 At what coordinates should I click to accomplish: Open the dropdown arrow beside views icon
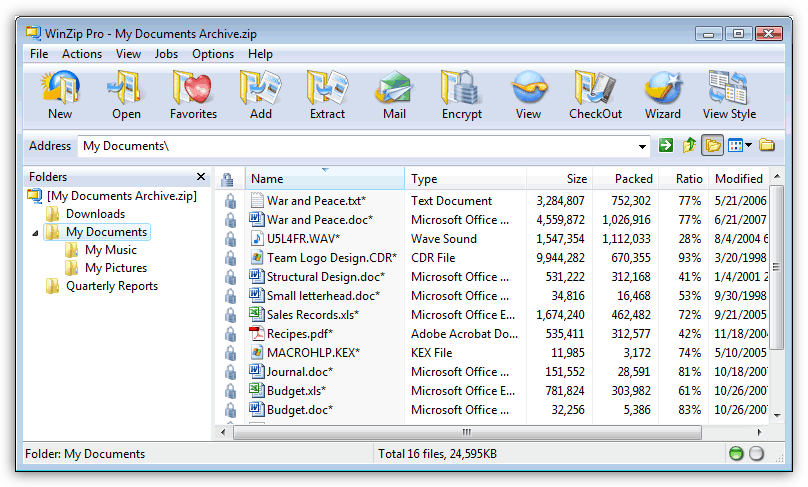[x=748, y=145]
